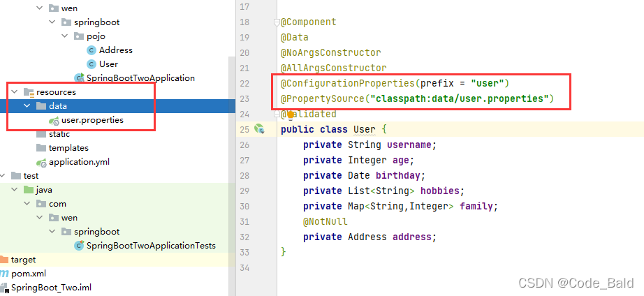Click the static folder icon

point(41,134)
